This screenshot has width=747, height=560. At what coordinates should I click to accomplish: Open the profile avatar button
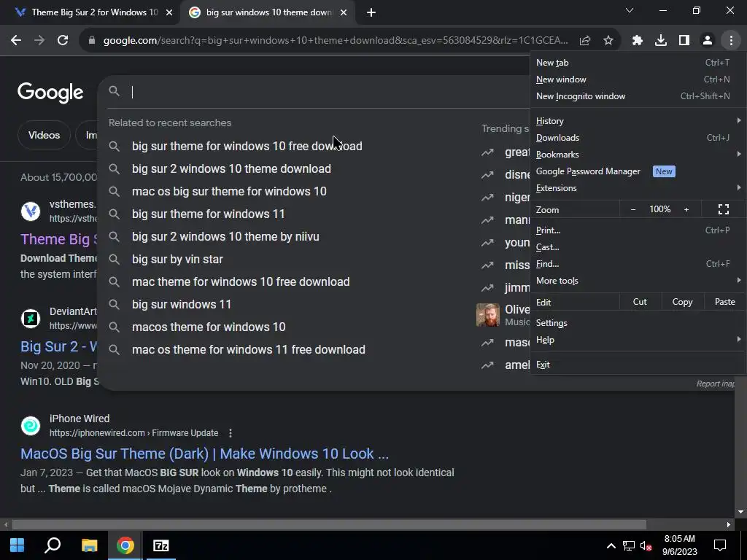point(708,41)
